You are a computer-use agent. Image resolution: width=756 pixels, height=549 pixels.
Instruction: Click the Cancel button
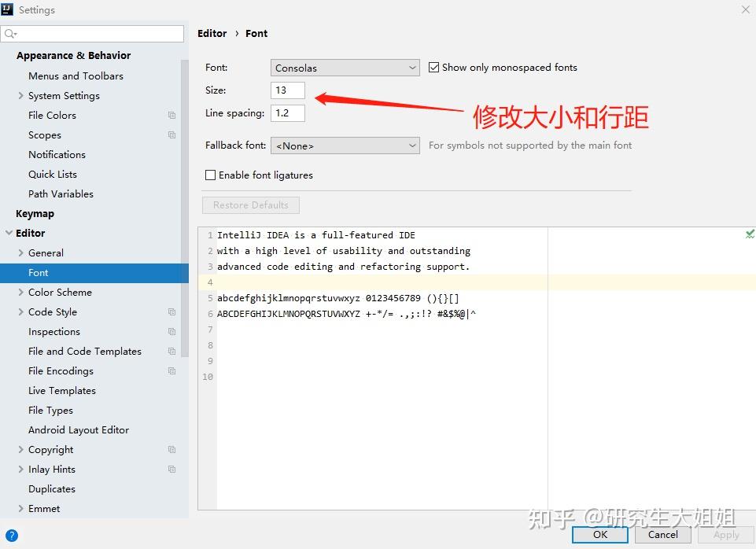click(663, 535)
